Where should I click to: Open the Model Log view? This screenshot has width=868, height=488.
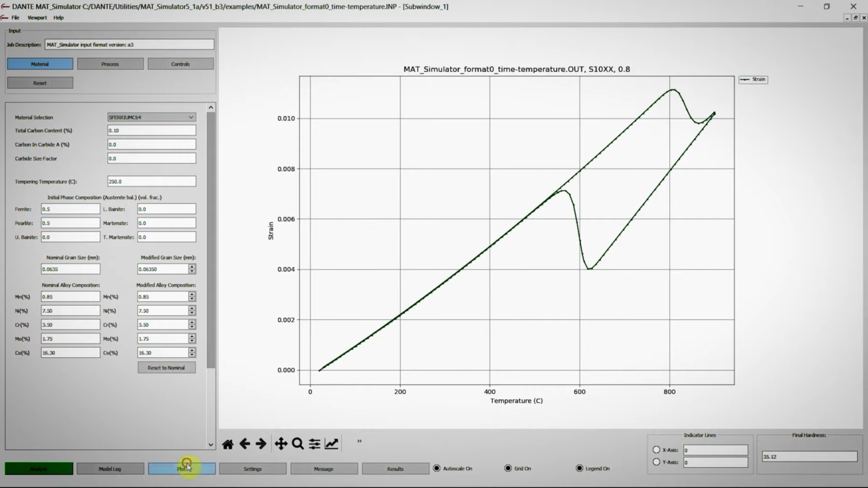[x=110, y=468]
